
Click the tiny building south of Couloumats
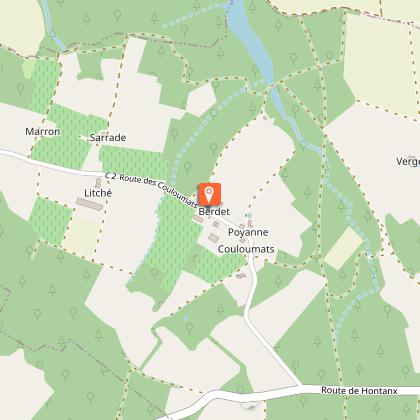(x=241, y=276)
